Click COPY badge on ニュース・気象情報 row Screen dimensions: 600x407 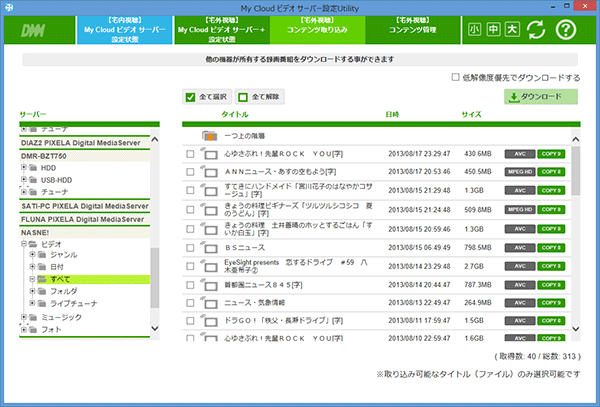(551, 303)
